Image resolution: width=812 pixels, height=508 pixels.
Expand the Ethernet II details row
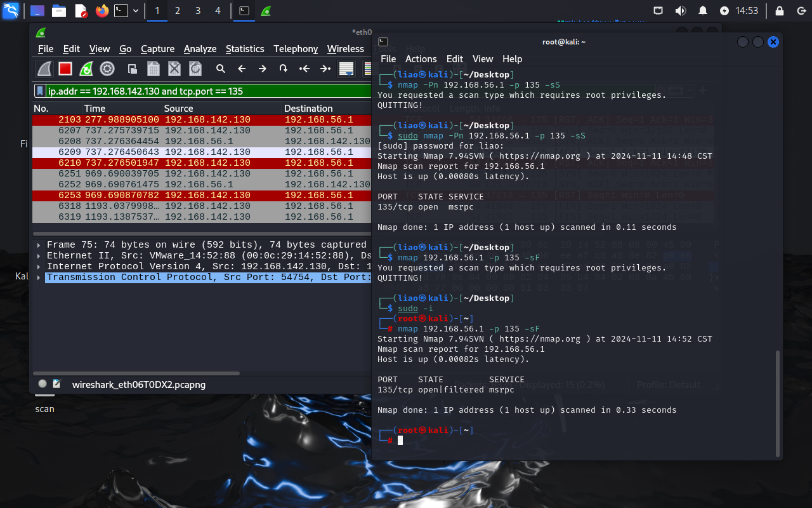pyautogui.click(x=39, y=255)
